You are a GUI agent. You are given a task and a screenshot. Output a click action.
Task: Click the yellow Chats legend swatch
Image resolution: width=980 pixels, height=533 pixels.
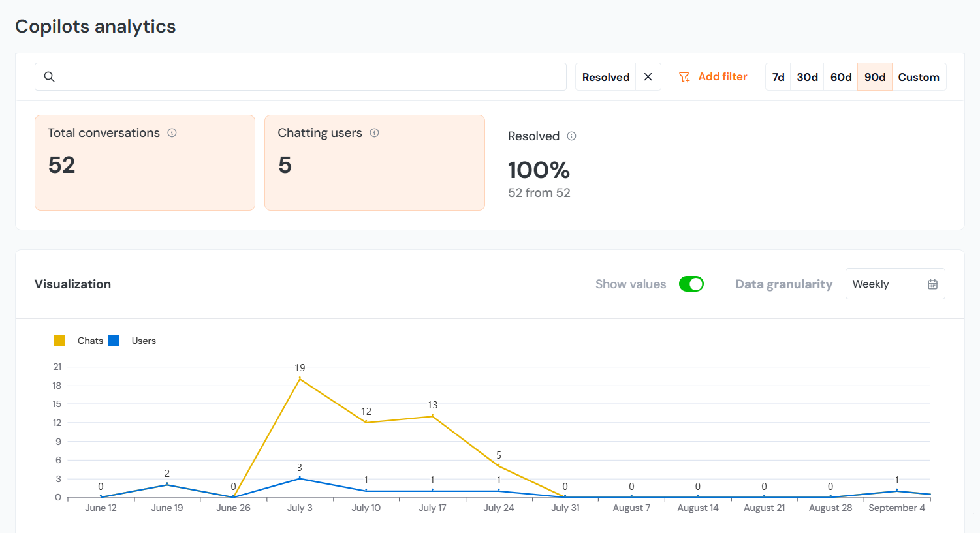tap(59, 341)
